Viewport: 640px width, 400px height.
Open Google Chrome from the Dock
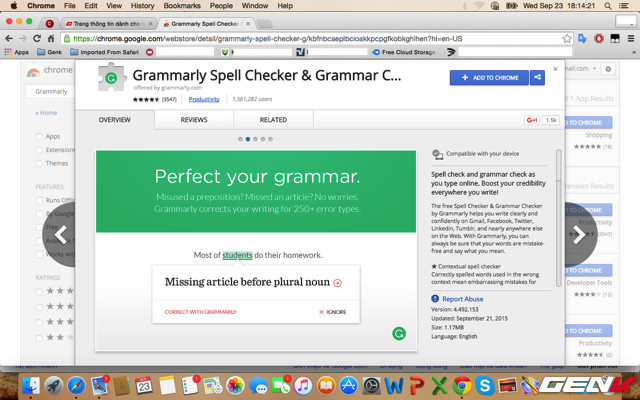point(461,385)
